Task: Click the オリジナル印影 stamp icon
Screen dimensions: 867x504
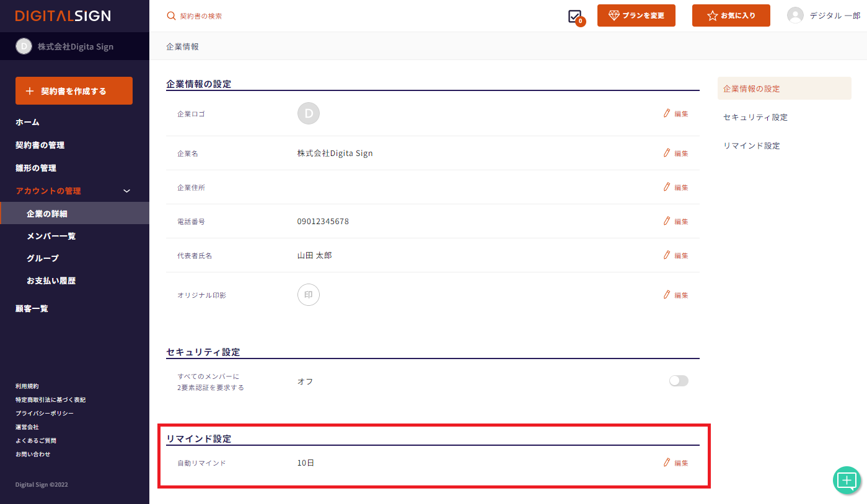Action: pyautogui.click(x=309, y=295)
